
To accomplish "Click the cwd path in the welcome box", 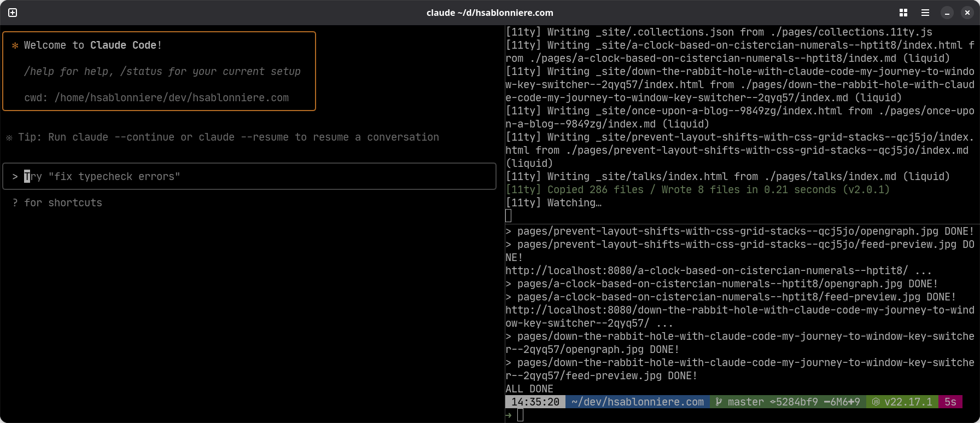I will [x=172, y=97].
